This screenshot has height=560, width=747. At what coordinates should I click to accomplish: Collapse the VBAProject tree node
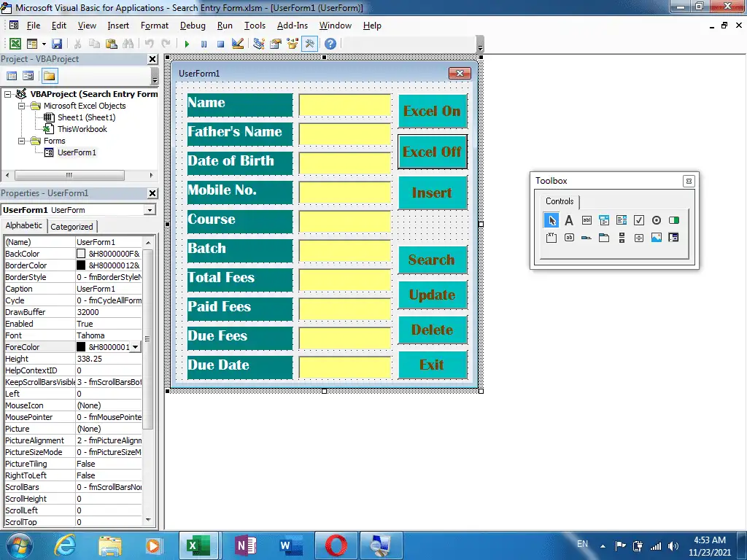pos(7,94)
